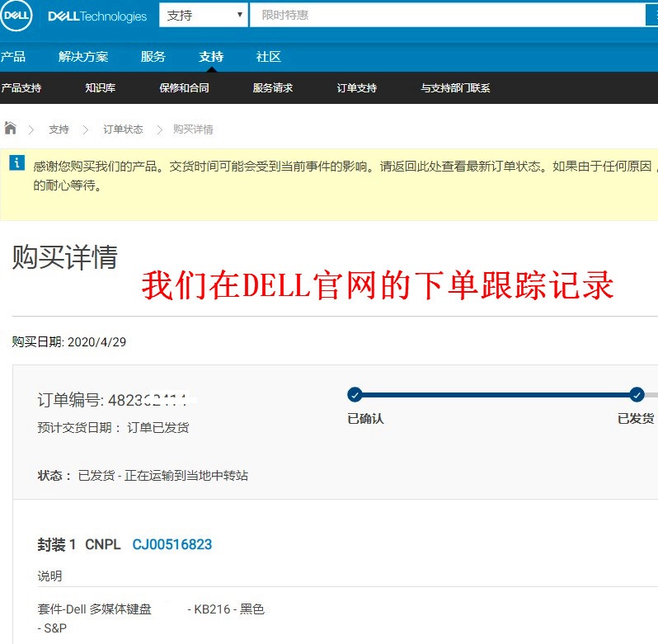Open the 知识库 sub-navigation item
658x644 pixels.
tap(101, 87)
